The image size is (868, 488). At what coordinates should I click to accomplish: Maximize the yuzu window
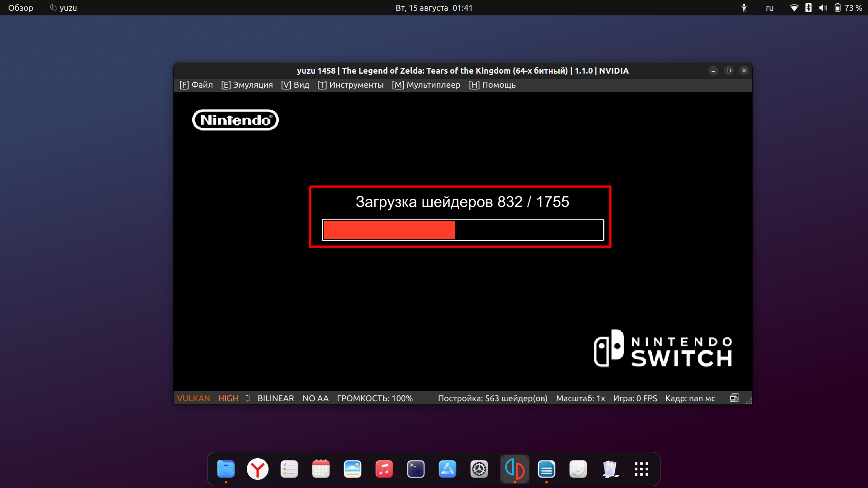pos(729,70)
